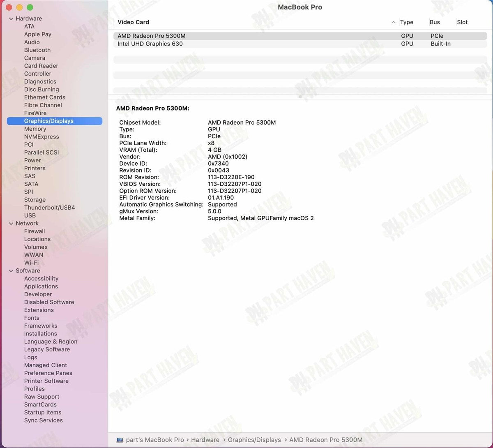Click the red close window button

(9, 7)
